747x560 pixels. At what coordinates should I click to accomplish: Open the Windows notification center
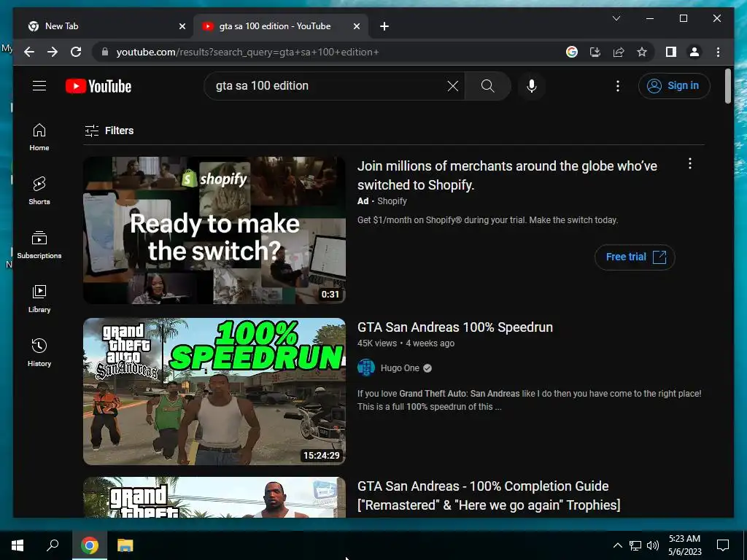point(723,545)
